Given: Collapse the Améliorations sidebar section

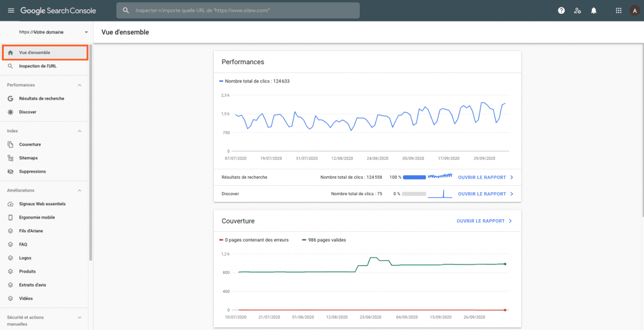Looking at the screenshot, I should pyautogui.click(x=79, y=190).
